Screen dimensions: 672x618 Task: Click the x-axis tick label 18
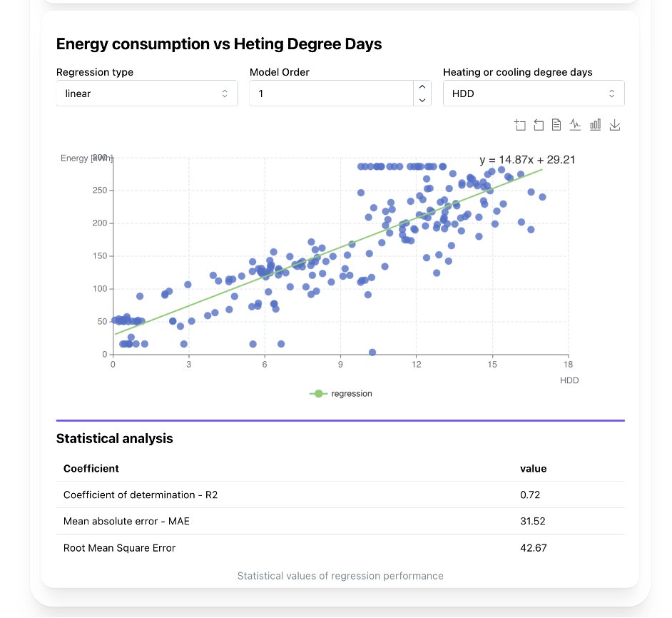[568, 365]
